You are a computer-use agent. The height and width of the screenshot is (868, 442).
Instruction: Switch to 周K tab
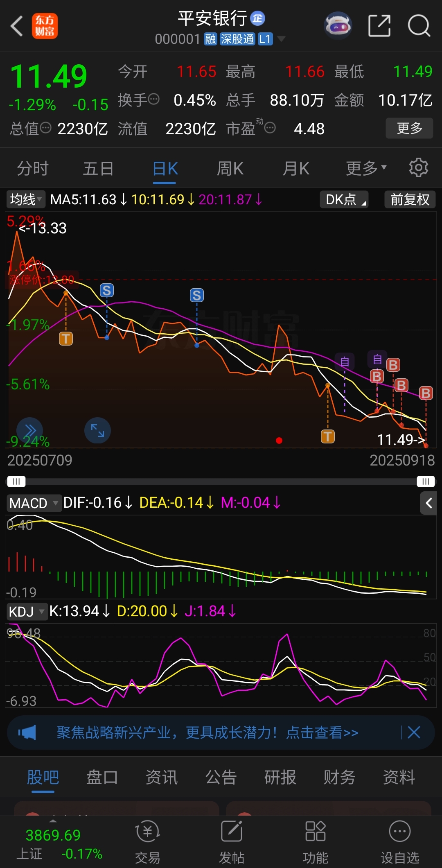coord(230,168)
